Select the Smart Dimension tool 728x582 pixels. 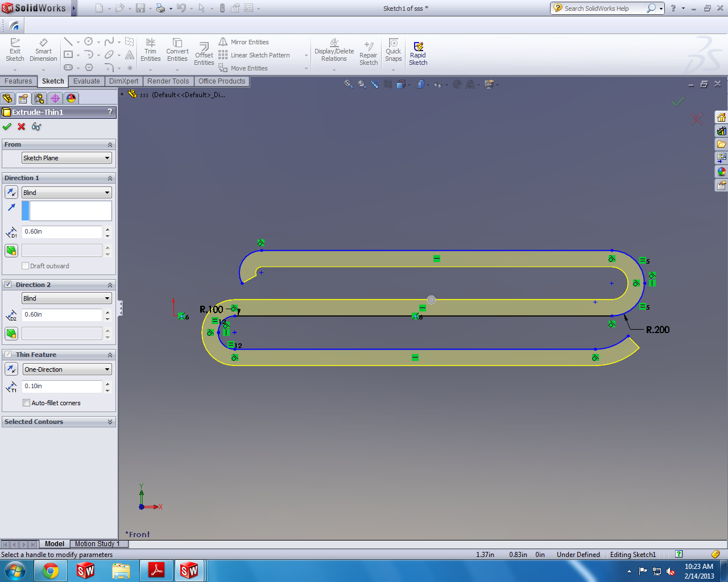tap(43, 50)
